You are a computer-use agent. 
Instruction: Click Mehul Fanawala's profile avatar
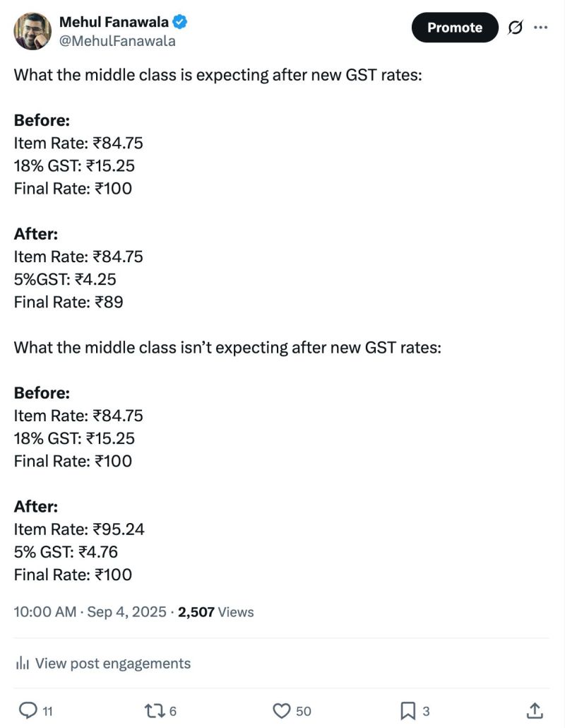[x=32, y=31]
